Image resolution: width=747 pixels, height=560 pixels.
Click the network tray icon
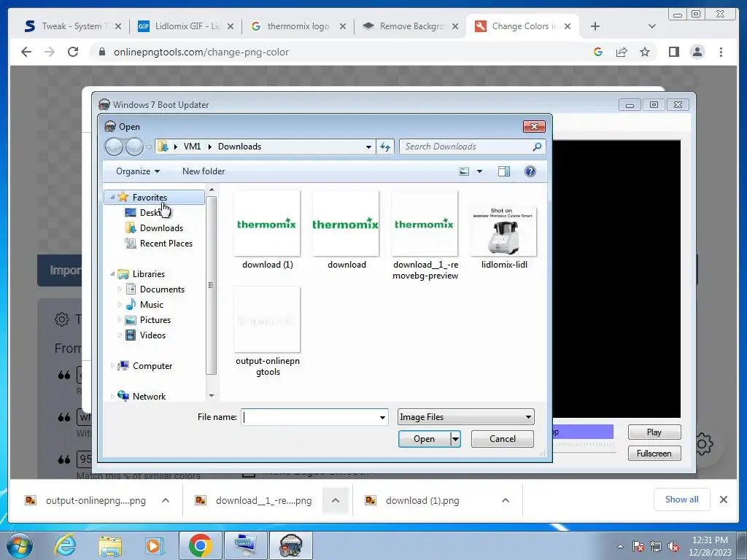click(x=656, y=546)
